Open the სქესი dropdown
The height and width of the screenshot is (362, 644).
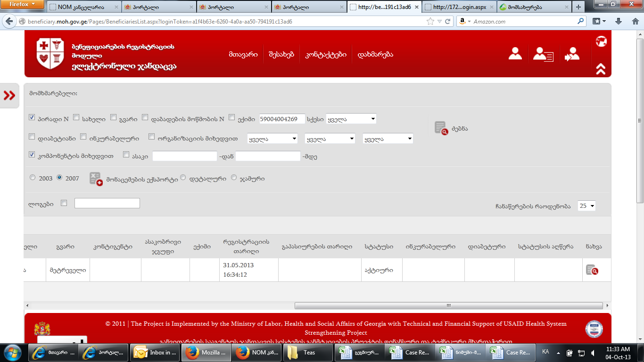pos(351,119)
